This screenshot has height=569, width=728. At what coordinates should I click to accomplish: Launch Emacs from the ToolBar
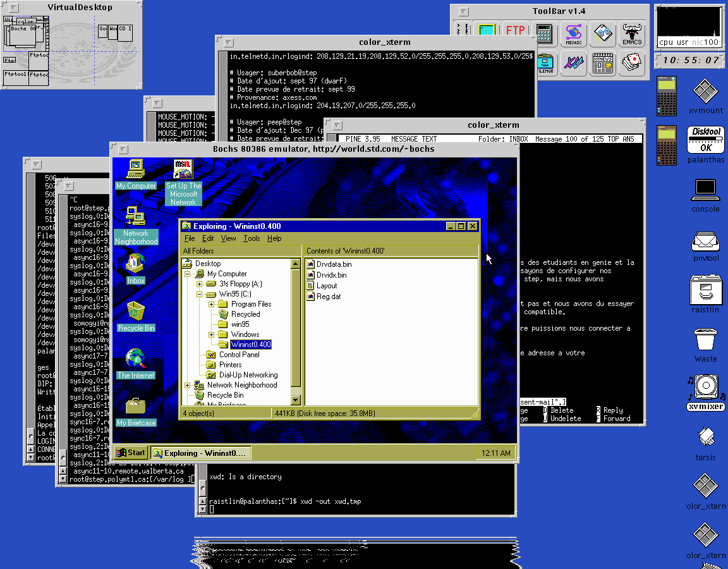pyautogui.click(x=632, y=34)
